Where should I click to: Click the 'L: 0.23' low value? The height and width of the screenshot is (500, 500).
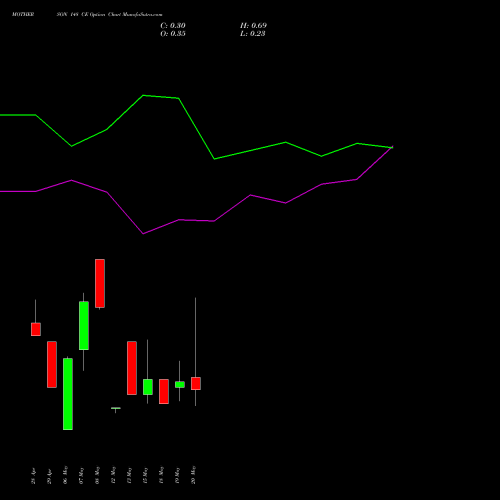pyautogui.click(x=253, y=34)
